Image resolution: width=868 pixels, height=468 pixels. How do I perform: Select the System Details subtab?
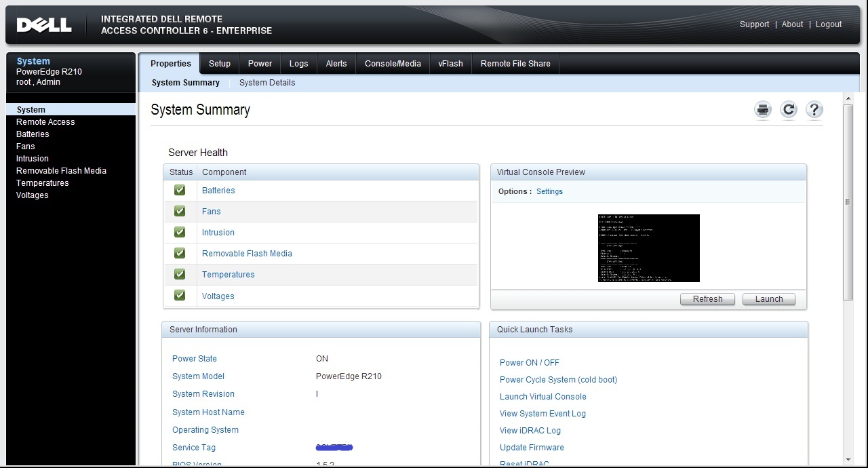pyautogui.click(x=267, y=83)
